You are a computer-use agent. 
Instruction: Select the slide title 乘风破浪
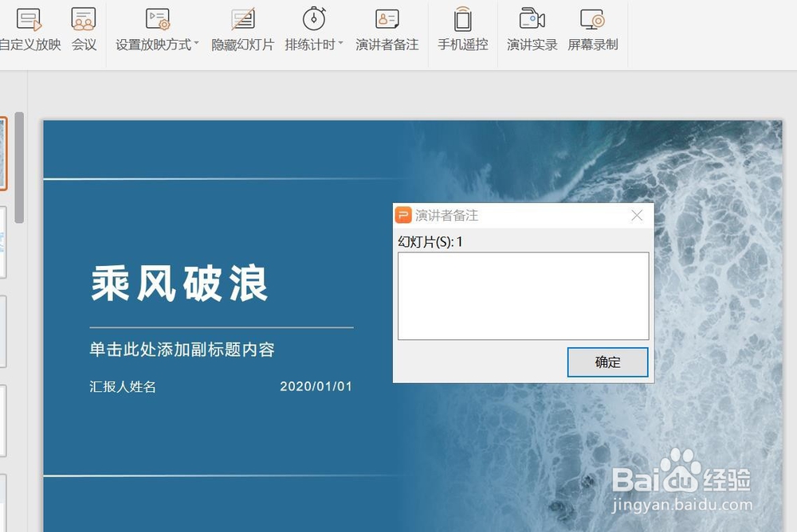pyautogui.click(x=179, y=284)
